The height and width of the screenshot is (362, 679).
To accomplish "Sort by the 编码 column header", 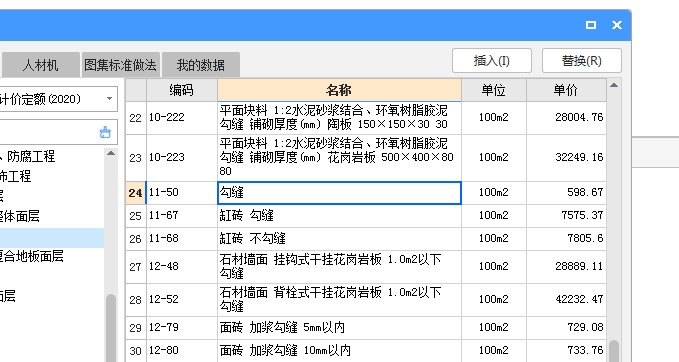I will coord(181,90).
